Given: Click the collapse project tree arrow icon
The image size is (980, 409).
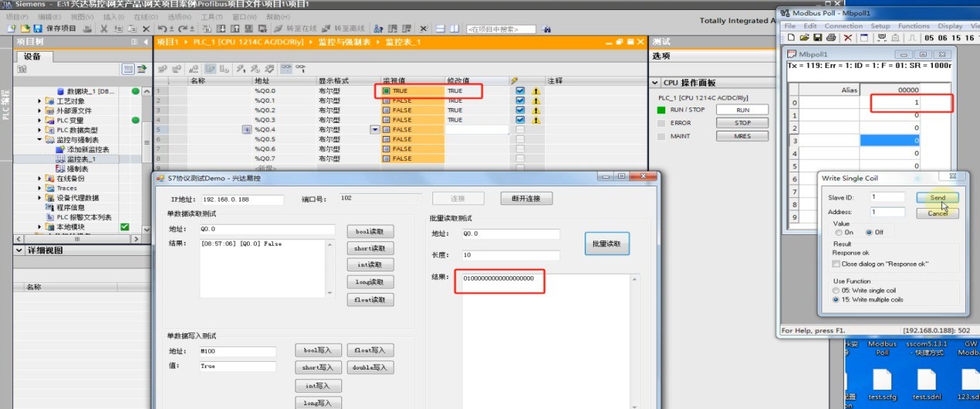Looking at the screenshot, I should coord(145,42).
